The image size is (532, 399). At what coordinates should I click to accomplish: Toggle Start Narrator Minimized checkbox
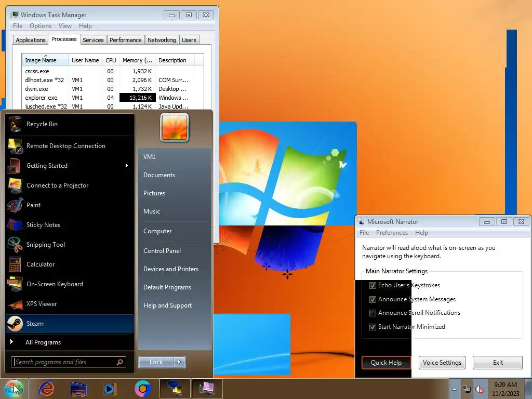373,327
